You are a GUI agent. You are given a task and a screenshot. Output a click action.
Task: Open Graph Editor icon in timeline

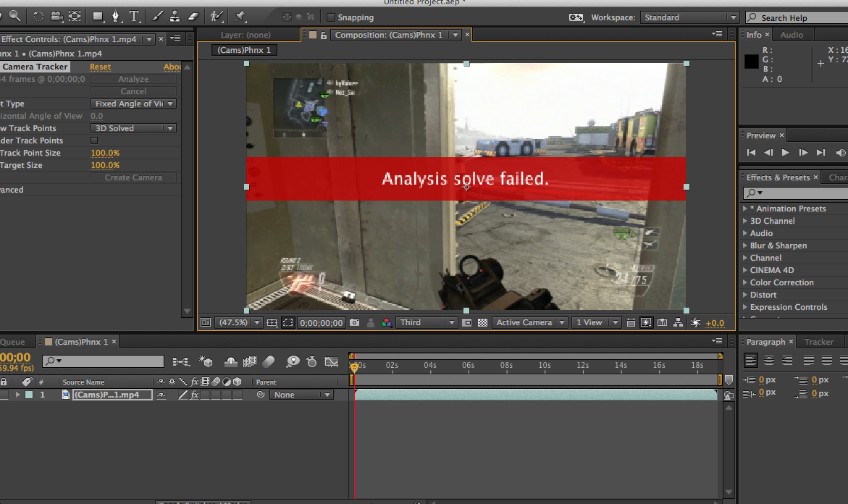click(x=331, y=361)
